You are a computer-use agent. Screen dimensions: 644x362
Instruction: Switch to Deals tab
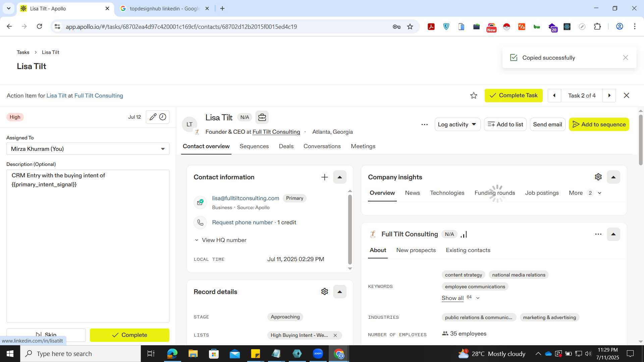coord(286,146)
